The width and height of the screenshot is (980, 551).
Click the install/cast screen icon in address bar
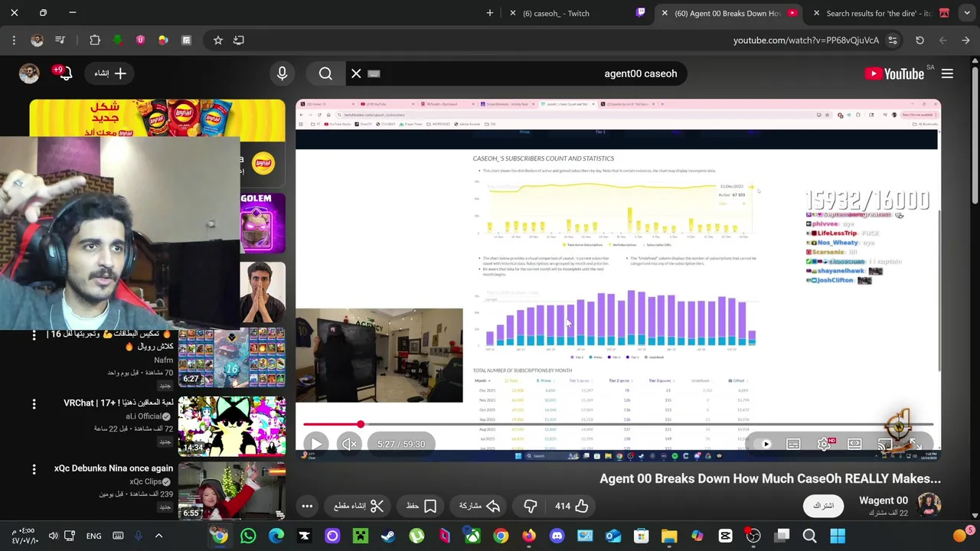coord(239,40)
